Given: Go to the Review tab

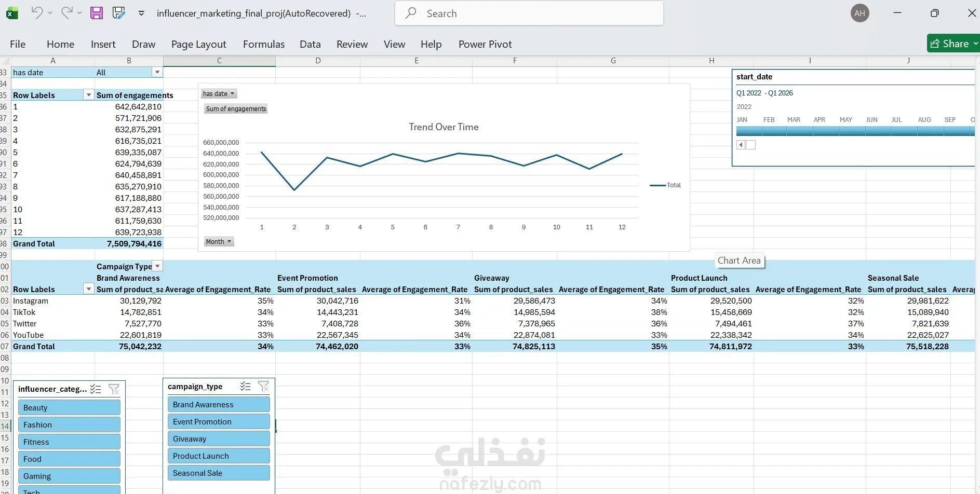Looking at the screenshot, I should click(x=352, y=45).
